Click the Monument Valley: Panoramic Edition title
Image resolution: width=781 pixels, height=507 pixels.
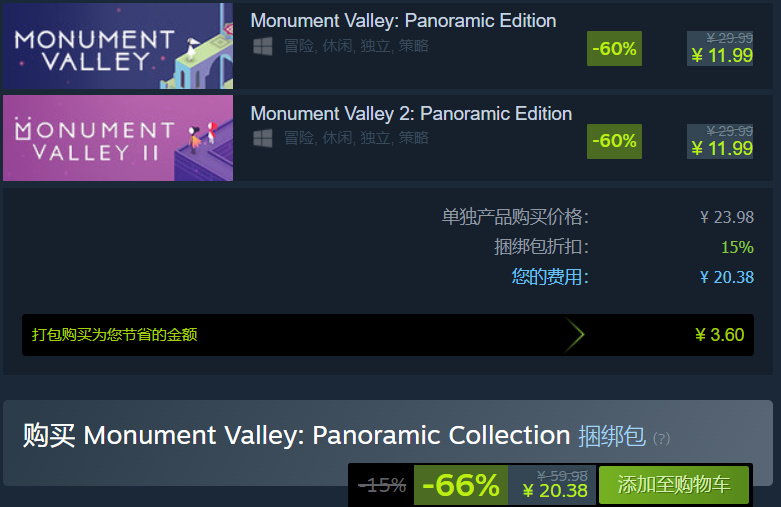coord(403,20)
